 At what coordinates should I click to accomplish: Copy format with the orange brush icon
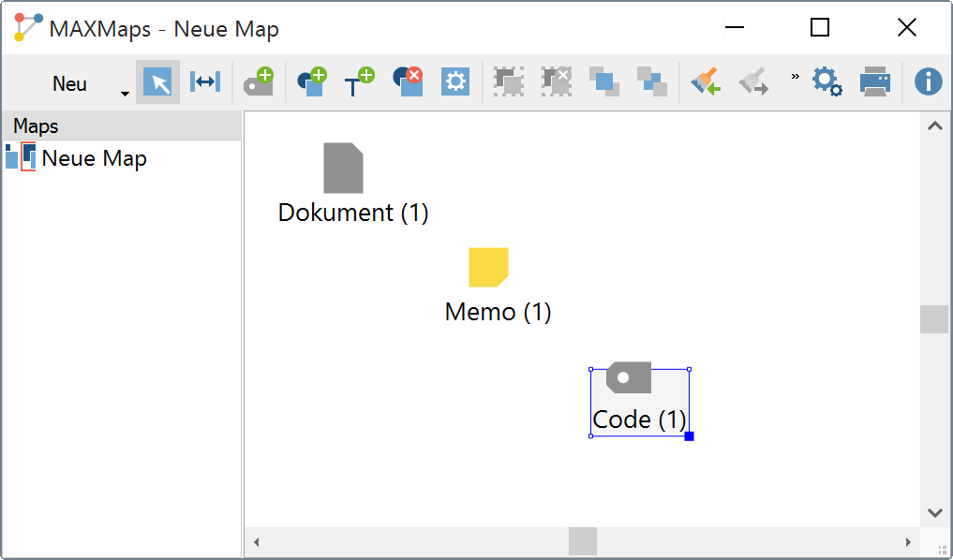click(x=706, y=82)
